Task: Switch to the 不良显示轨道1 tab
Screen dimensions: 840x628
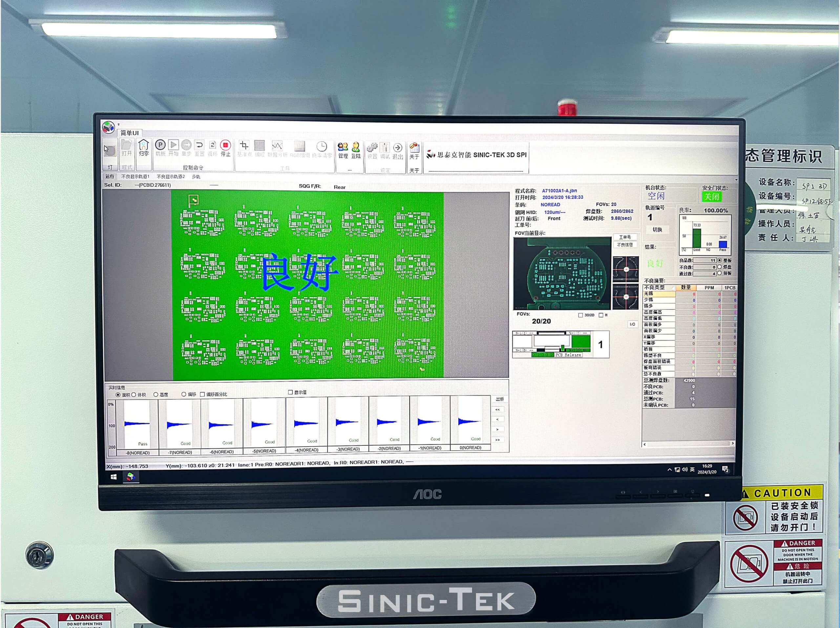Action: (135, 176)
